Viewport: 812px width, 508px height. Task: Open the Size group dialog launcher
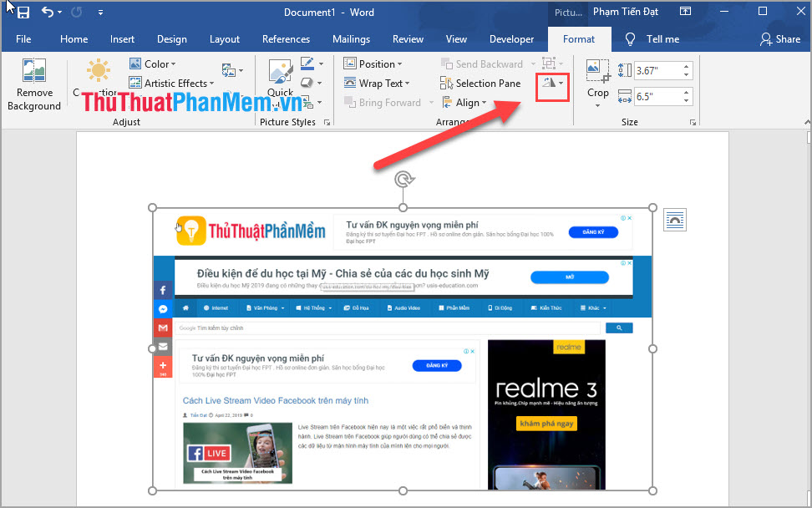[x=693, y=123]
